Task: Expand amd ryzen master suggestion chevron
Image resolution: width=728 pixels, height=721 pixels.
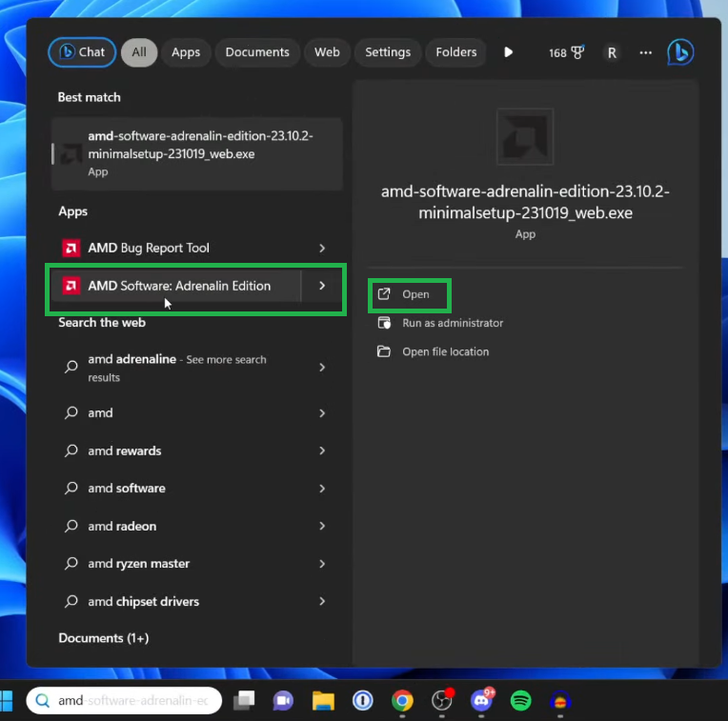Action: (x=322, y=564)
